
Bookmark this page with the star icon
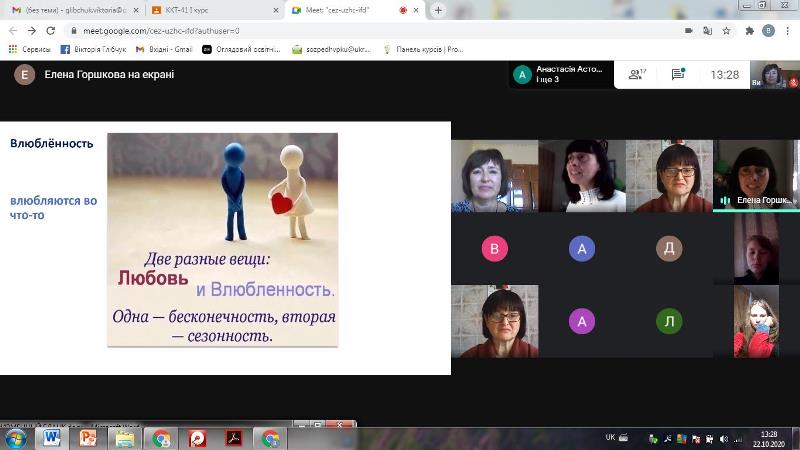[726, 31]
